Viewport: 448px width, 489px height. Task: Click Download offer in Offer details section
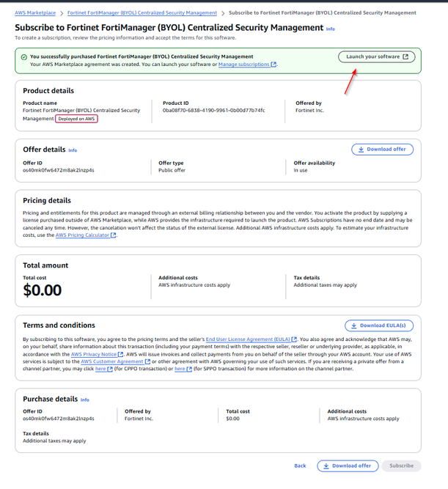tap(383, 149)
